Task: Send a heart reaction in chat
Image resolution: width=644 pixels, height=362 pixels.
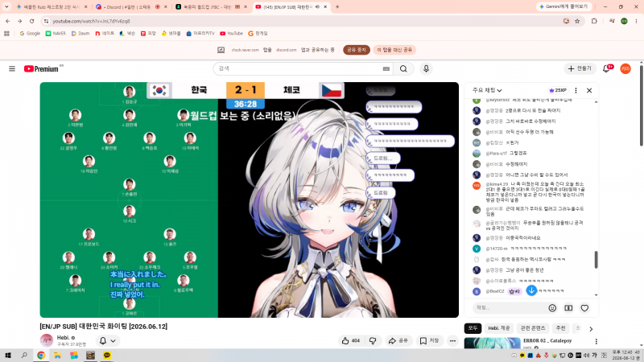Action: [x=584, y=308]
